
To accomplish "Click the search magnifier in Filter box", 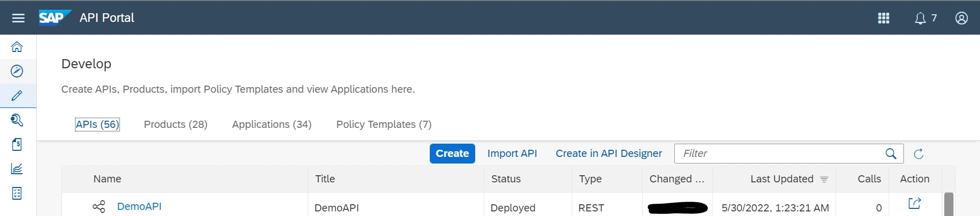I will [x=891, y=153].
